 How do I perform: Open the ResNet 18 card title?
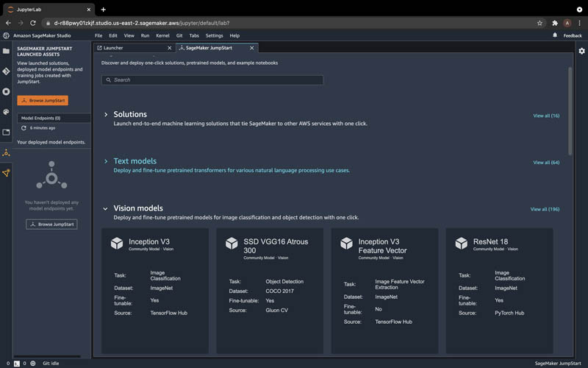tap(490, 242)
